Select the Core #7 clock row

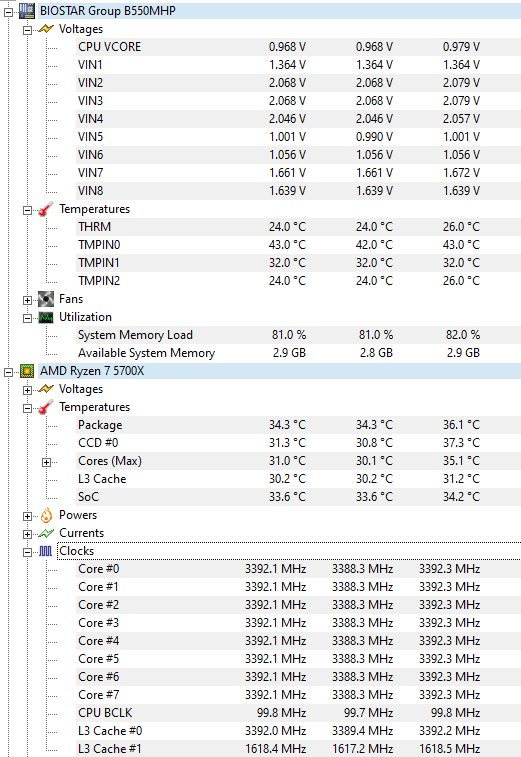click(x=298, y=695)
